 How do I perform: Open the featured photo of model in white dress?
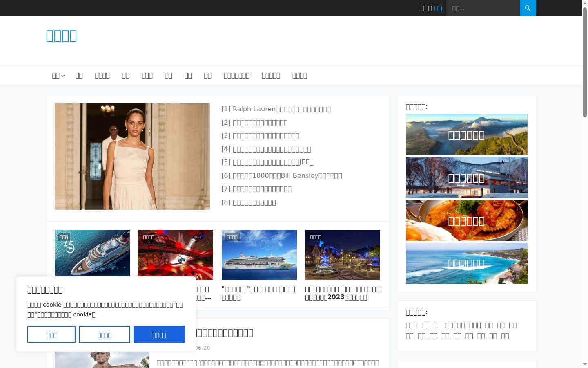132,157
